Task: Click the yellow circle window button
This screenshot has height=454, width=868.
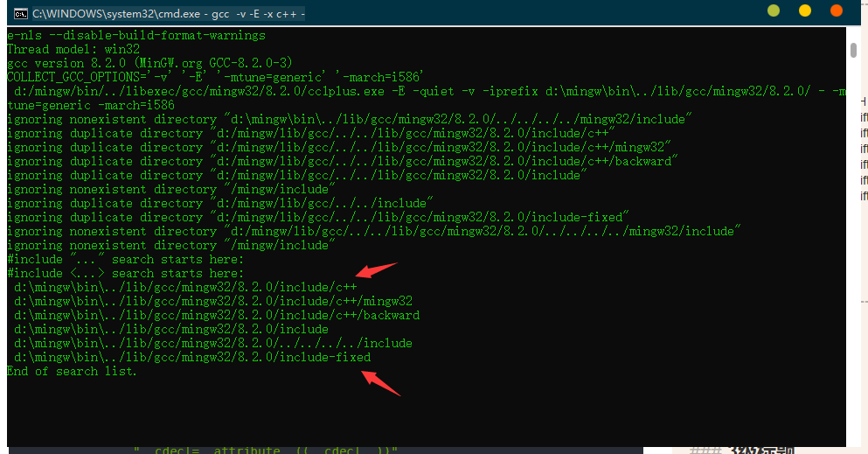Action: 805,10
